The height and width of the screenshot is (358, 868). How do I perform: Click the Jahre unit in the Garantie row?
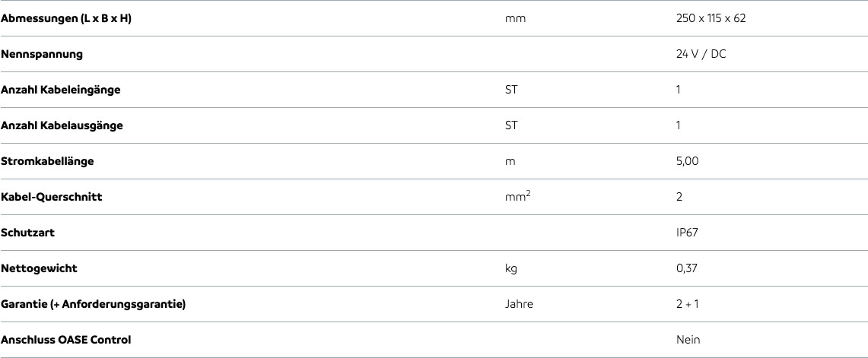click(x=519, y=304)
